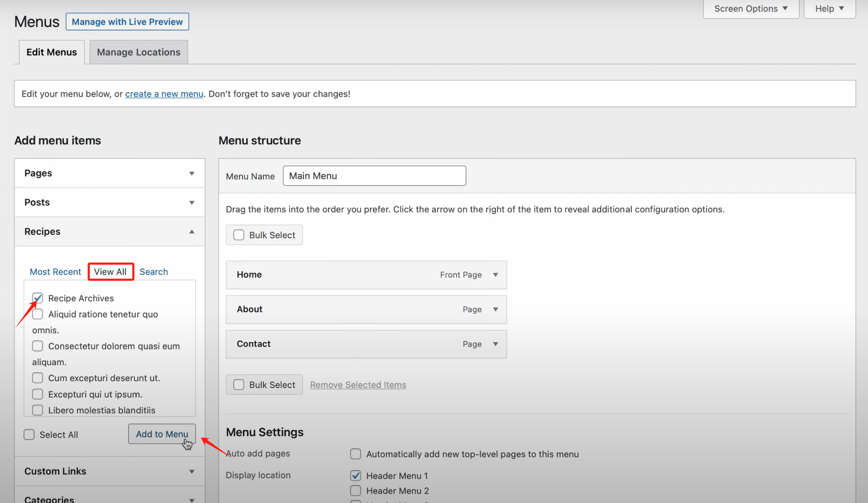Uncheck the Recipe Archives checkbox
Image resolution: width=868 pixels, height=503 pixels.
point(37,298)
